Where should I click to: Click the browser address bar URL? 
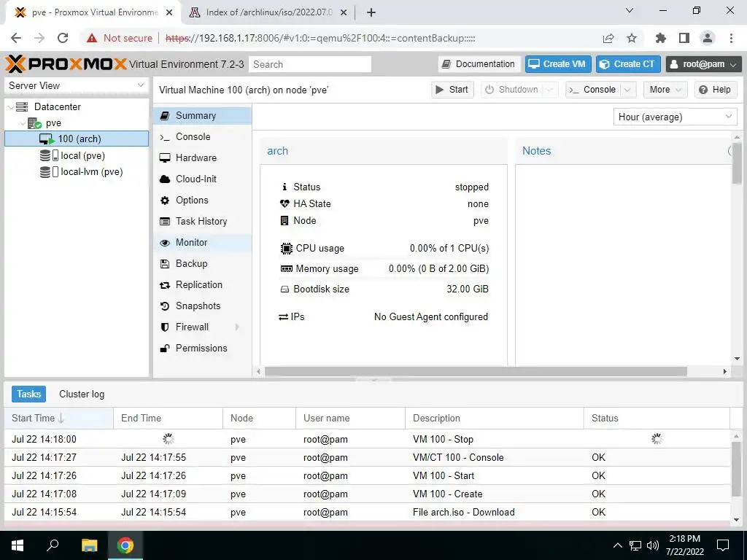tap(320, 38)
